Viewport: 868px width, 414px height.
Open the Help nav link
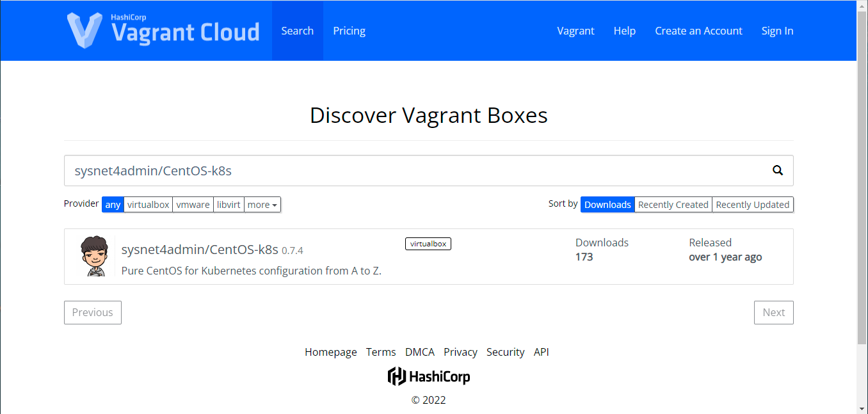pyautogui.click(x=625, y=31)
